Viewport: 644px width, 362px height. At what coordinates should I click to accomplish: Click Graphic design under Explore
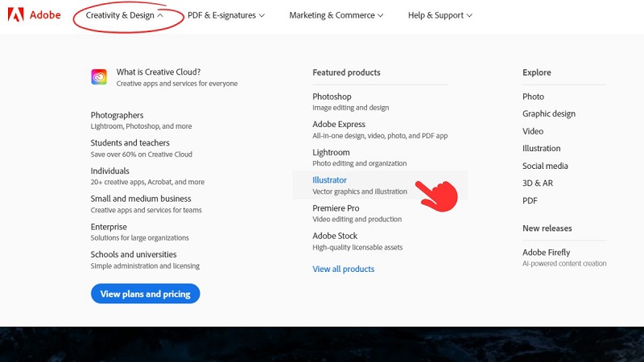point(549,113)
